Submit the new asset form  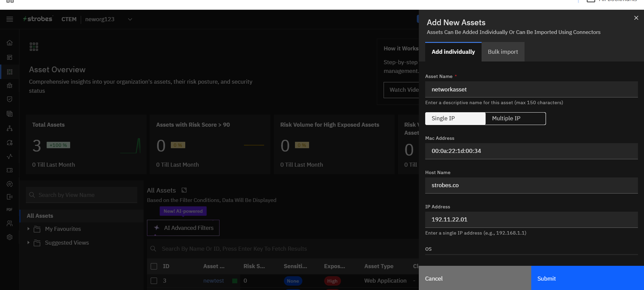tap(587, 278)
